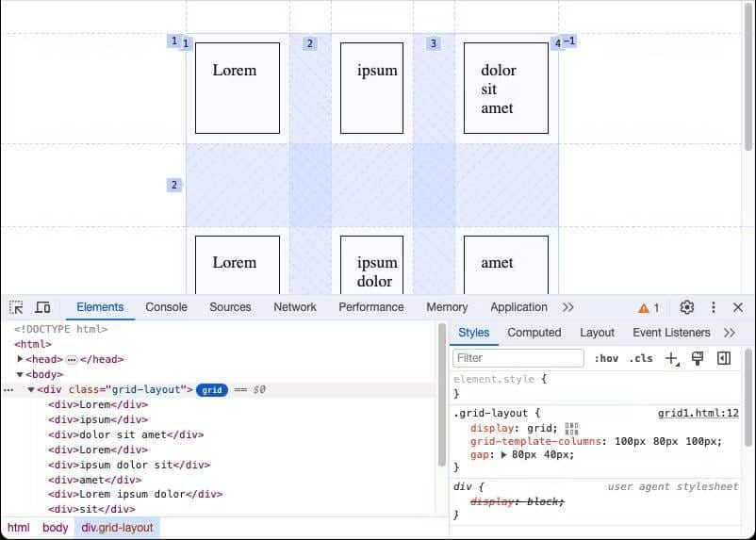Toggle rendering emulations paintbrush icon

pyautogui.click(x=698, y=358)
